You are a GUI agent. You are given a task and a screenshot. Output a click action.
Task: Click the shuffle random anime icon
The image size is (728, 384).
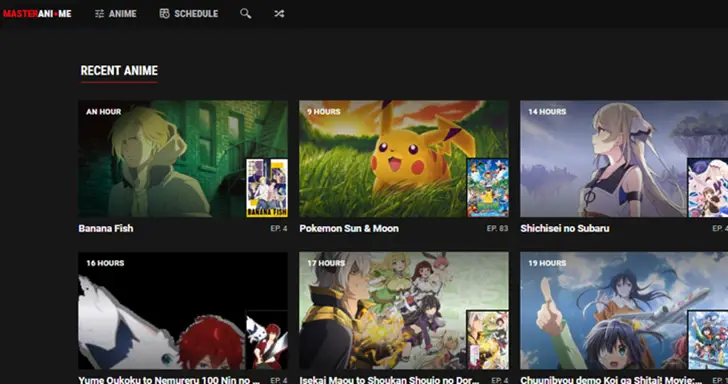pos(279,13)
